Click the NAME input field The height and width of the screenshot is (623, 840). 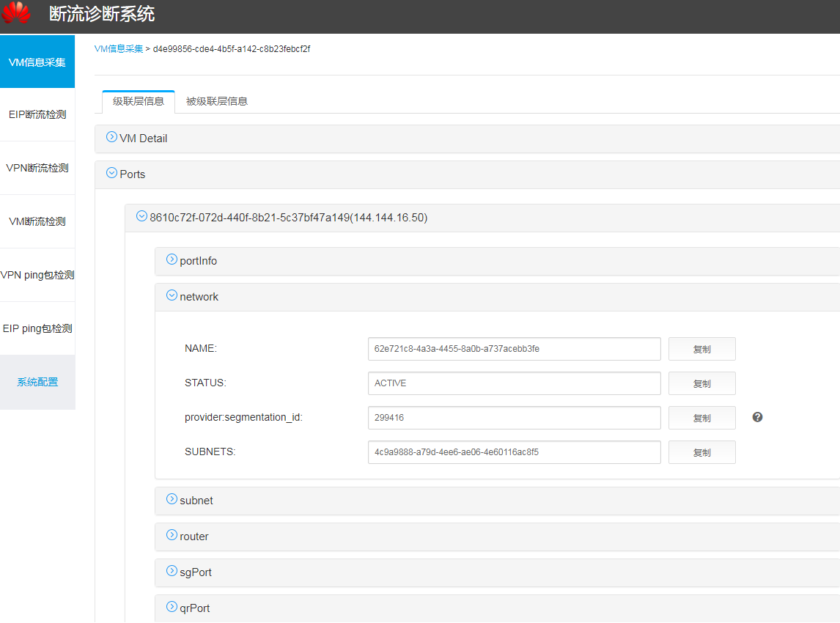(x=515, y=349)
